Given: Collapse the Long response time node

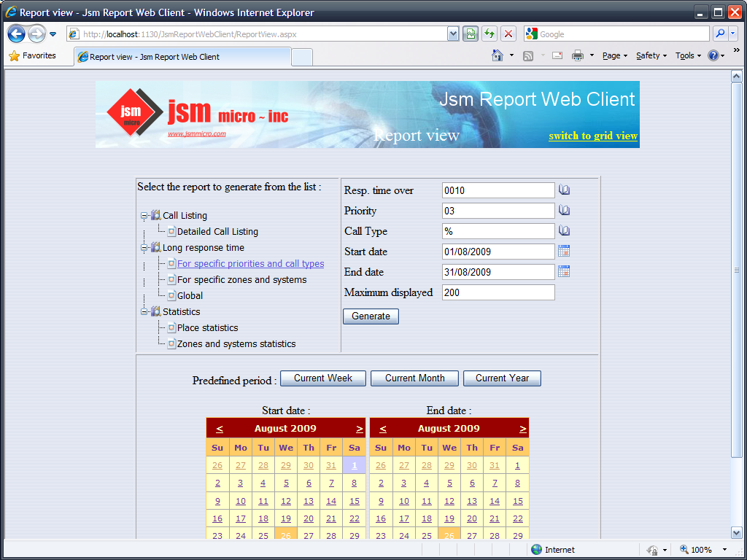Looking at the screenshot, I should tap(144, 248).
